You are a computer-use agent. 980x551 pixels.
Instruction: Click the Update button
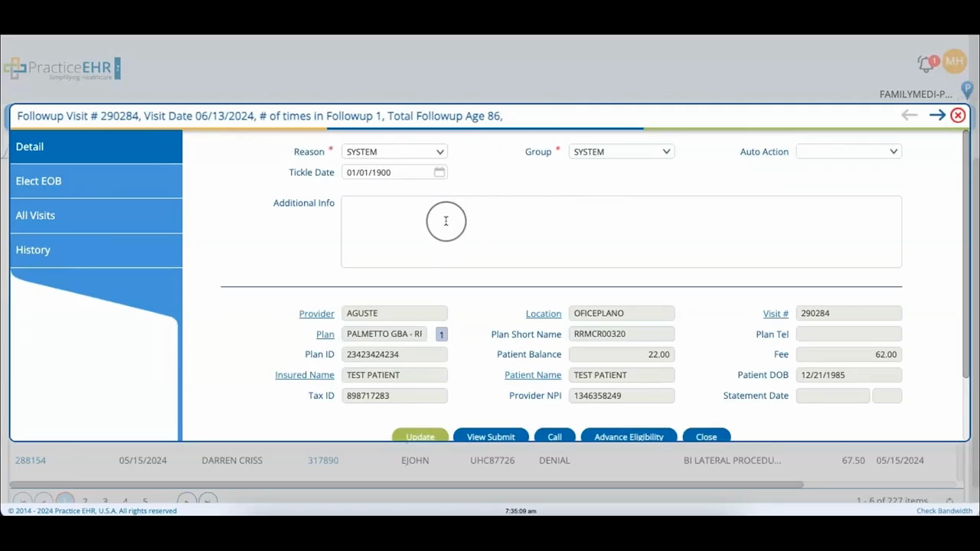click(420, 435)
